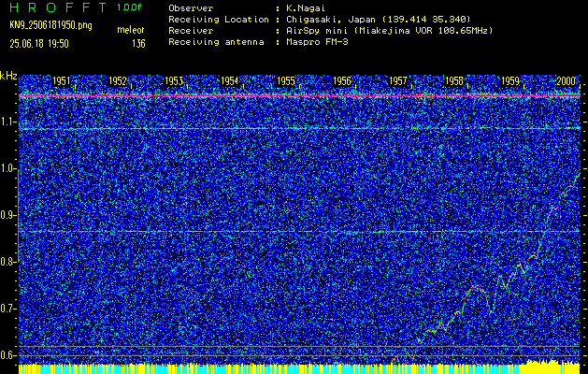Click the HROFFT title text
The height and width of the screenshot is (374, 588).
pos(58,7)
